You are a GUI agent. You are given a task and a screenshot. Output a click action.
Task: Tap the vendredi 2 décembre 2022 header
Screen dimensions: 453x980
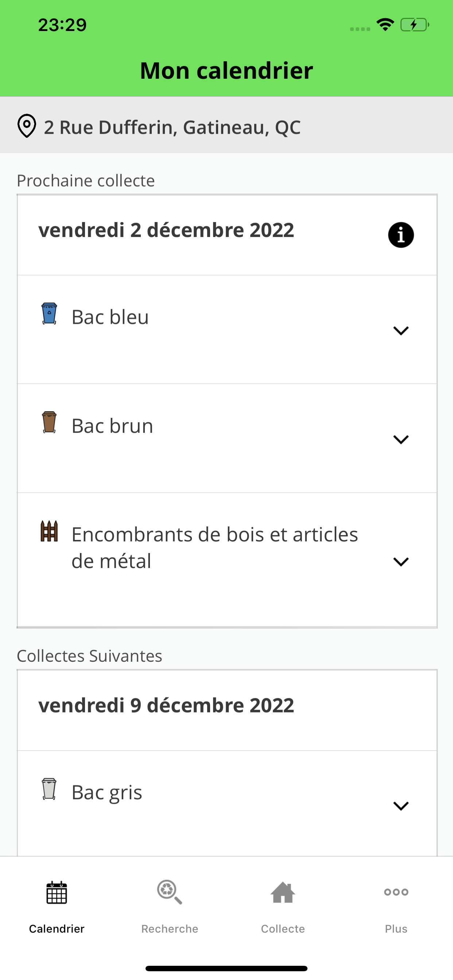166,230
